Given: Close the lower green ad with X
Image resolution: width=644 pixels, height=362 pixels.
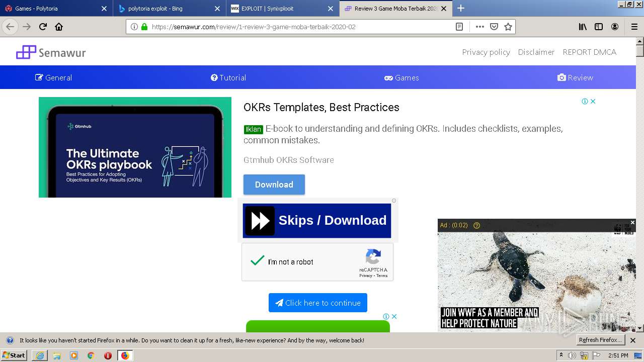Looking at the screenshot, I should [394, 316].
